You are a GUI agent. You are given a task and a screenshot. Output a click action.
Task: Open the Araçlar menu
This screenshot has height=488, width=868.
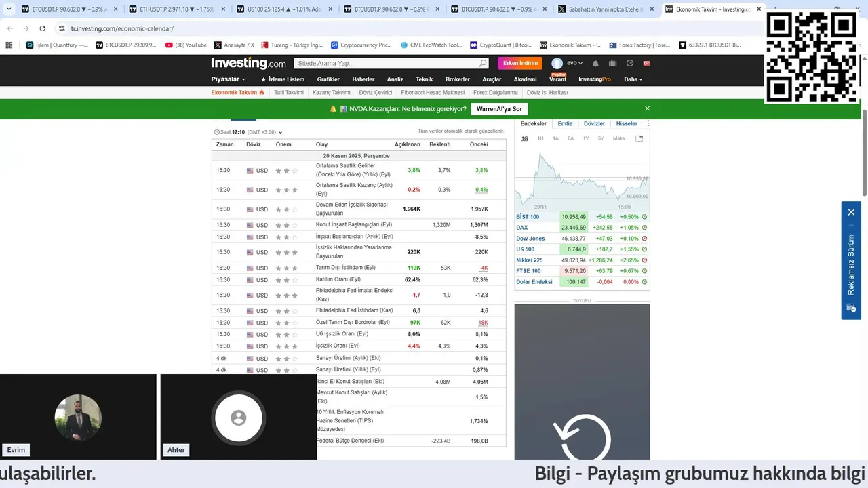pyautogui.click(x=492, y=79)
